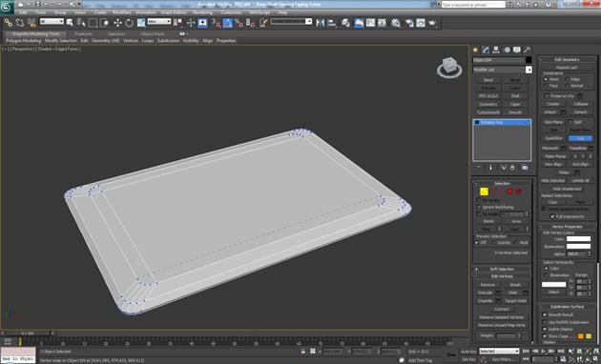Open the named selection sets dropdown
The height and width of the screenshot is (364, 601).
[291, 22]
